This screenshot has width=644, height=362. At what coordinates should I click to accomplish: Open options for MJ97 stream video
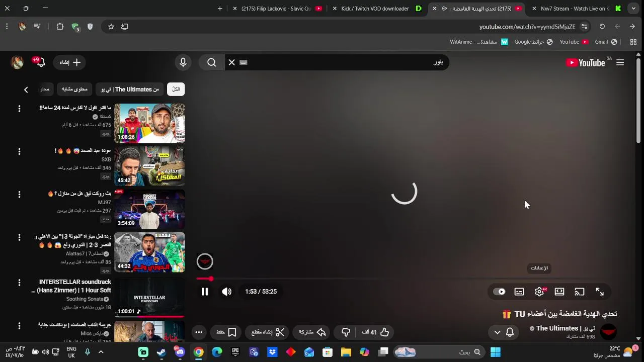point(19,195)
